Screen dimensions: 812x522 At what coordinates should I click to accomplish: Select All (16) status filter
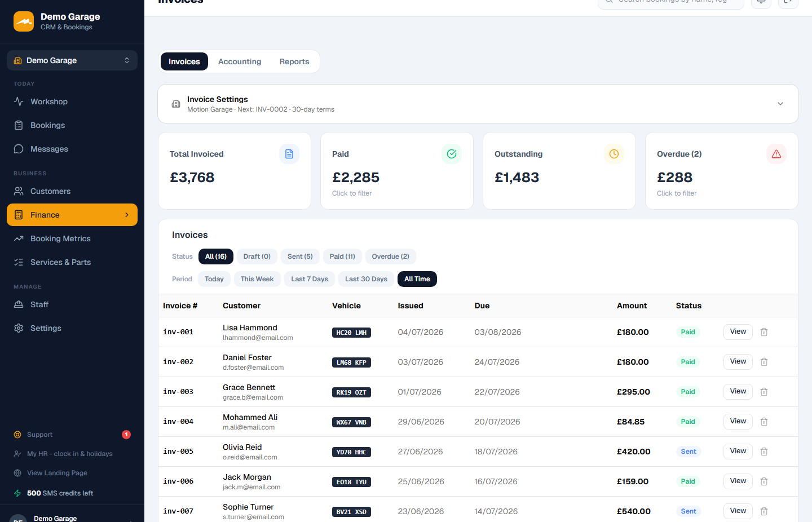pyautogui.click(x=216, y=256)
